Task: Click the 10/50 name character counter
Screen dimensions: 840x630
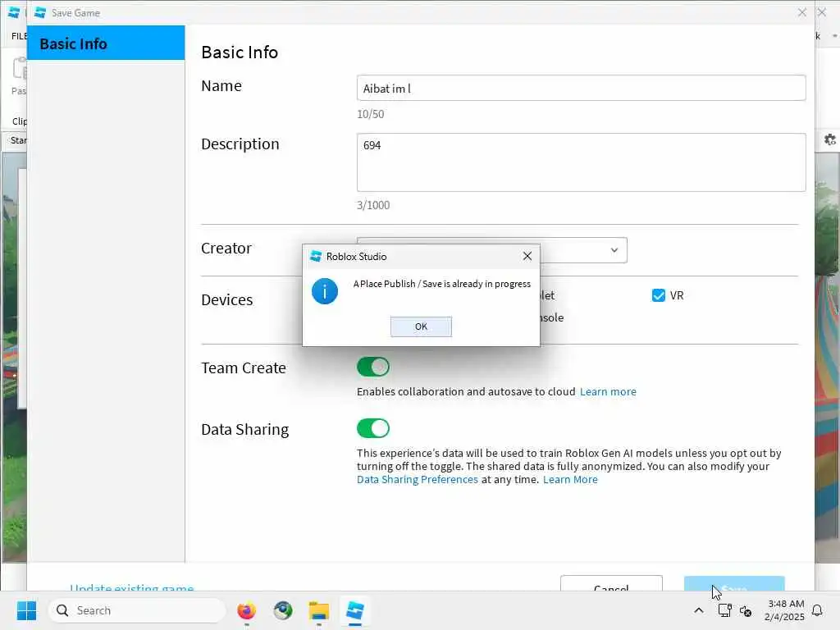Action: coord(370,114)
